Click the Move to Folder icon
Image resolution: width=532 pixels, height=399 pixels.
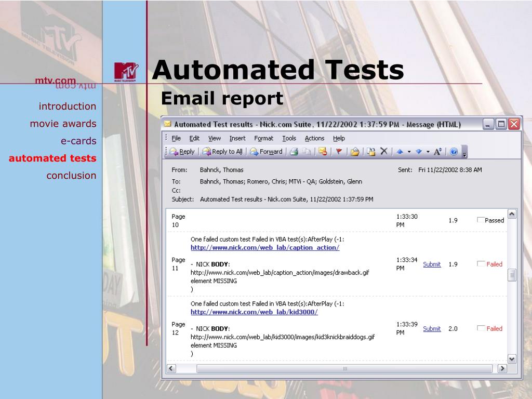pyautogui.click(x=371, y=152)
